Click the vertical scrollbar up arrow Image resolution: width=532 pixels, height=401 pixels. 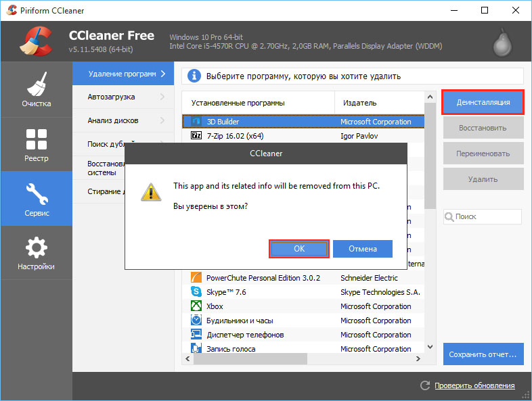430,97
